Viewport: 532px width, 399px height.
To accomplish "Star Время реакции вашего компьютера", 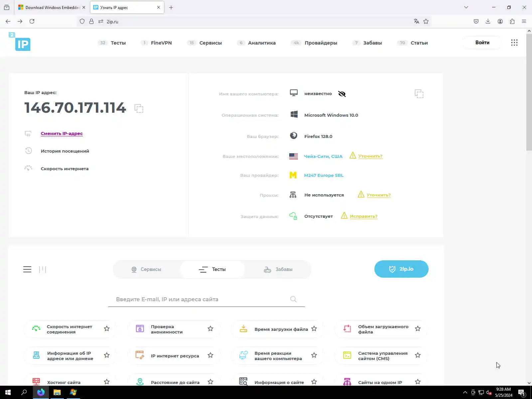I will [x=314, y=355].
